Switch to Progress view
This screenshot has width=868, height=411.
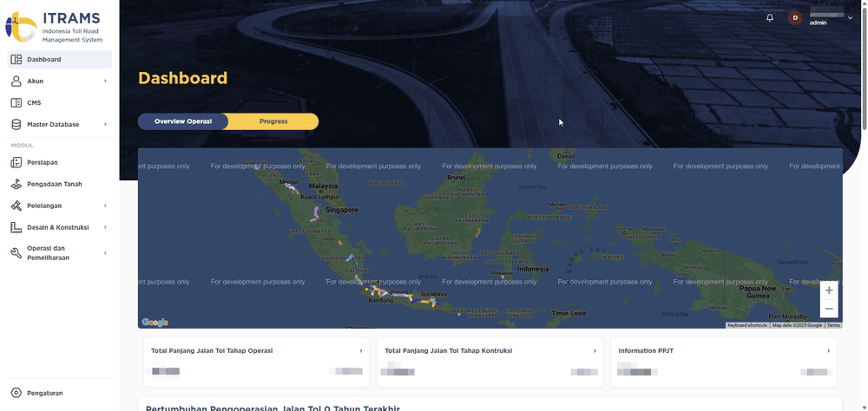pos(273,121)
